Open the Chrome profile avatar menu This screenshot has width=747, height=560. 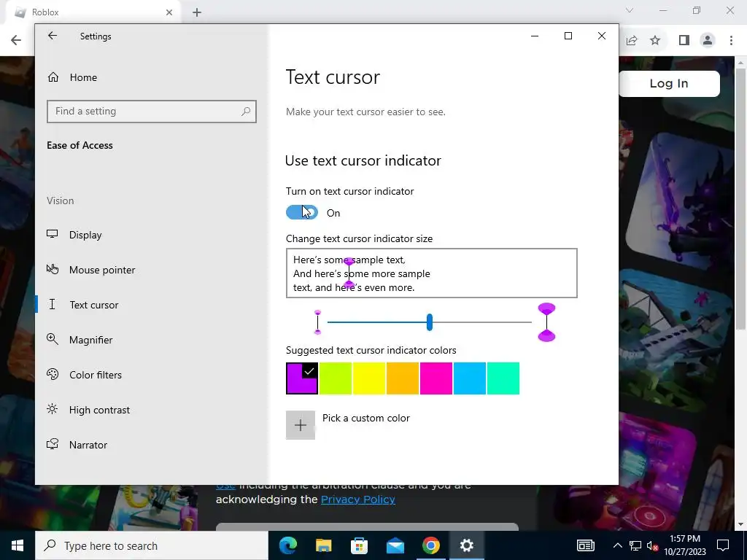pyautogui.click(x=708, y=41)
